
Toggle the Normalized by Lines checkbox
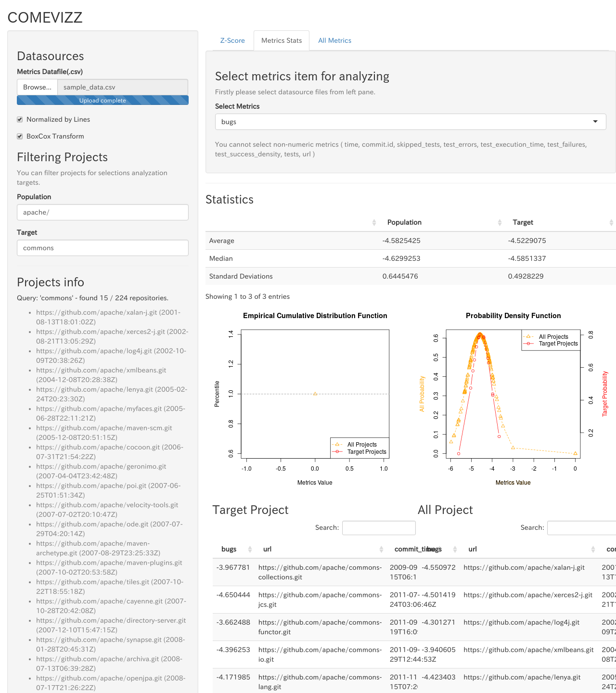(20, 119)
